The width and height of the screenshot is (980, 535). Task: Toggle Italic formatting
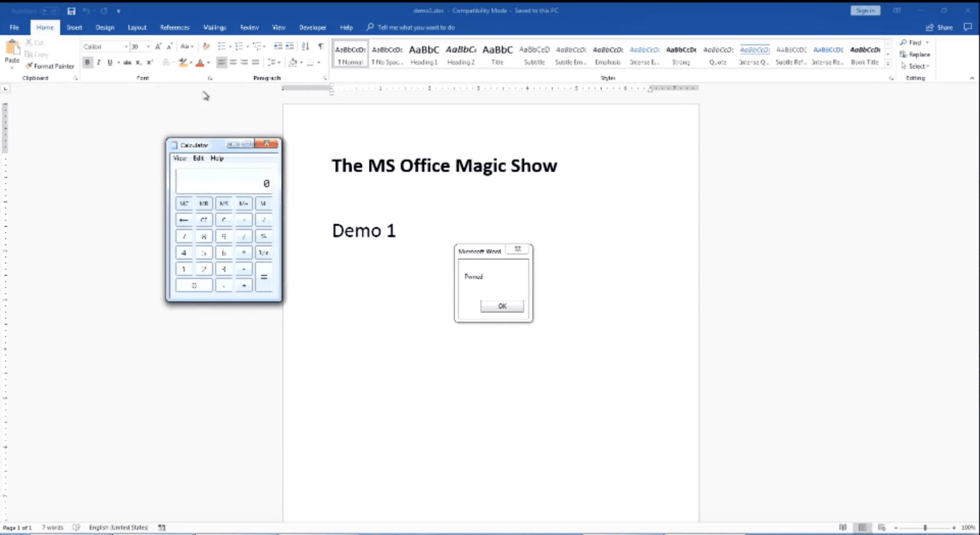(x=99, y=62)
